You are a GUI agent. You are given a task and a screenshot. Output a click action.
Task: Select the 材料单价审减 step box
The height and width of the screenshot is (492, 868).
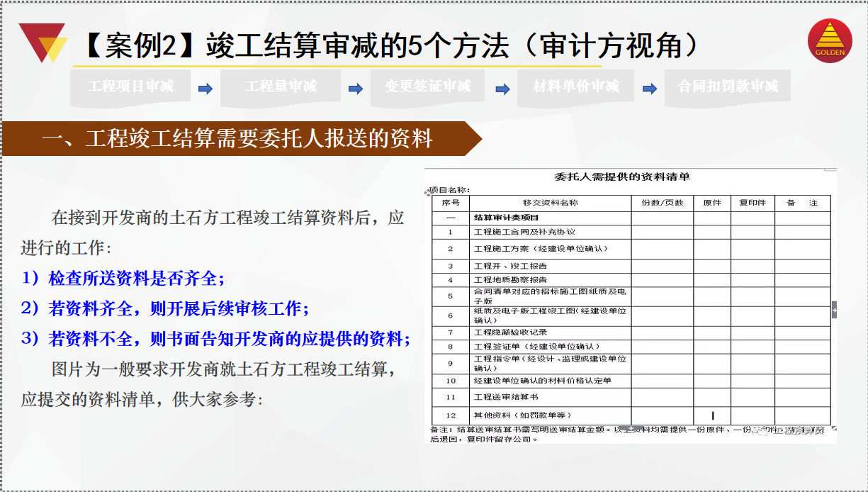[575, 87]
